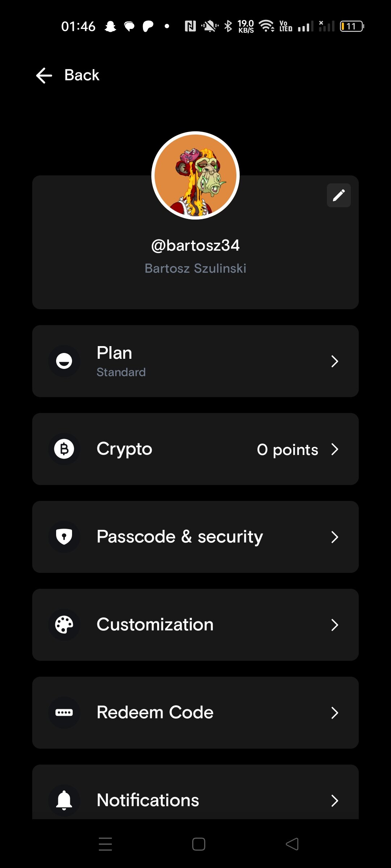Tap the 0 points crypto label
The height and width of the screenshot is (868, 391).
[x=287, y=450]
